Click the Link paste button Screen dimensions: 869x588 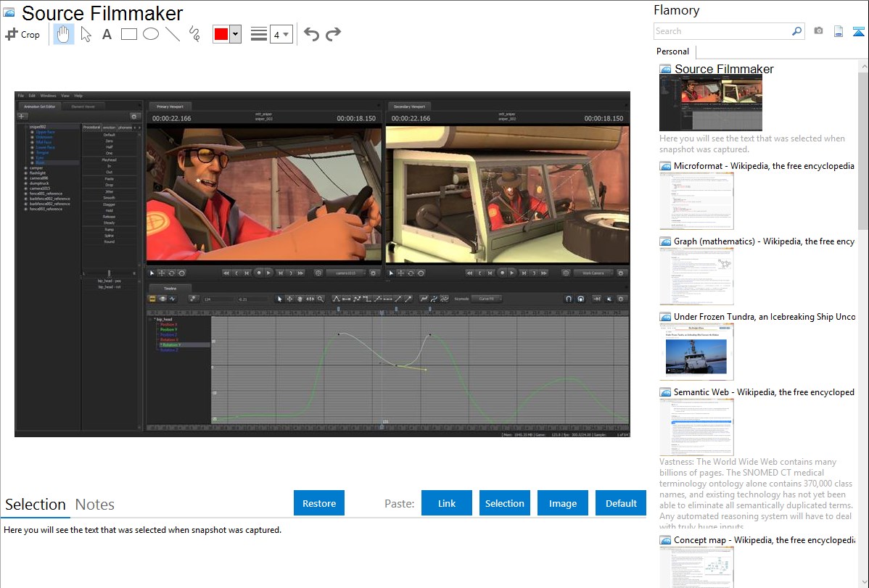(x=447, y=503)
